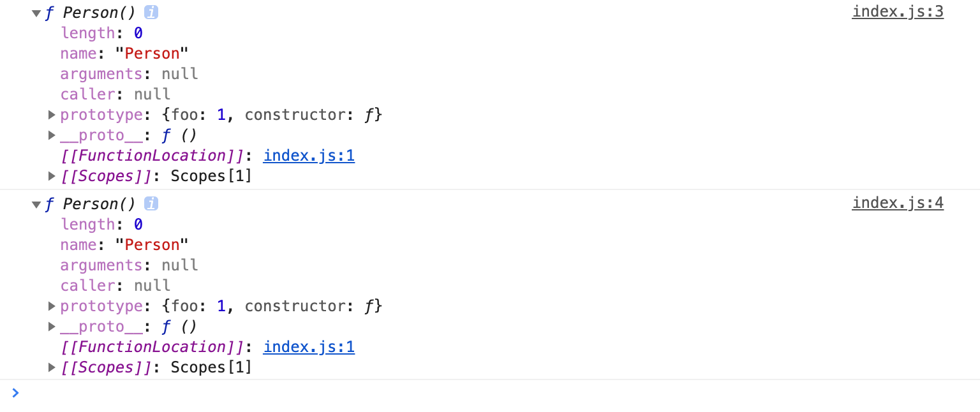Image resolution: width=980 pixels, height=412 pixels.
Task: Expand prototype in the index.js:4 log entry
Action: click(52, 306)
